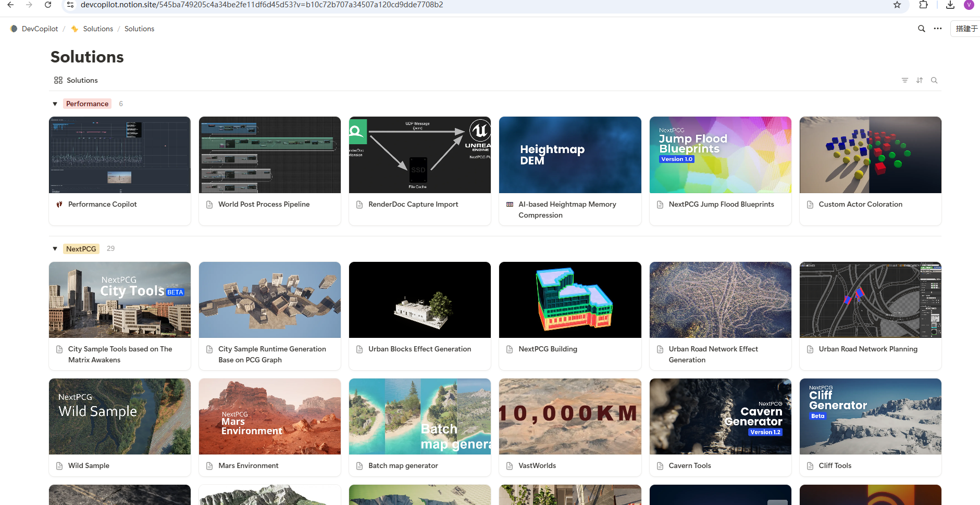
Task: Click 'Urban Blocks Effect Generation' title
Action: click(419, 349)
